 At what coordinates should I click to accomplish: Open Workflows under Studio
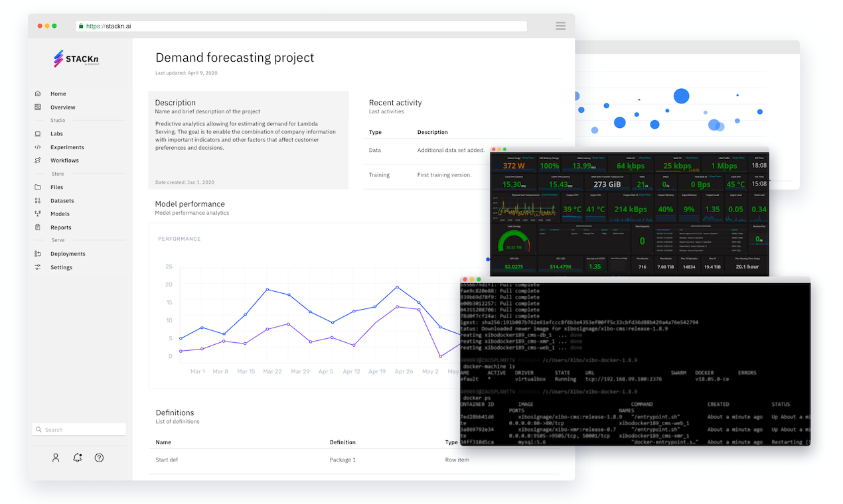pyautogui.click(x=64, y=160)
